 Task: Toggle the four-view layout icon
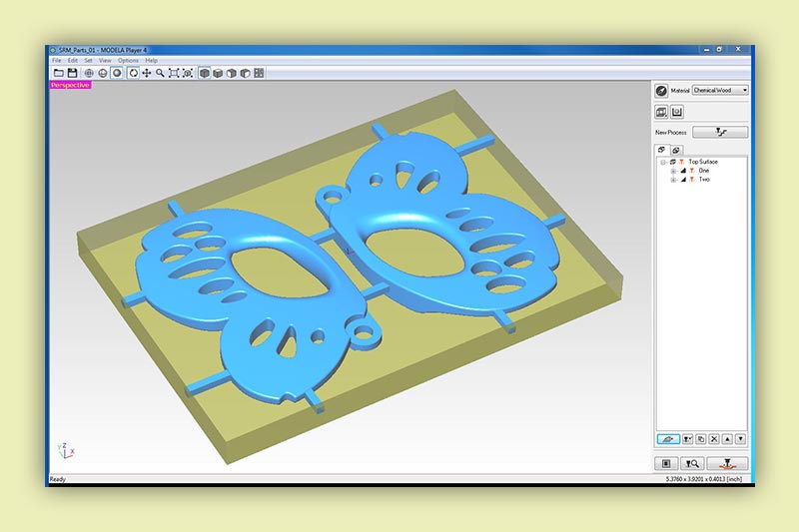point(259,73)
